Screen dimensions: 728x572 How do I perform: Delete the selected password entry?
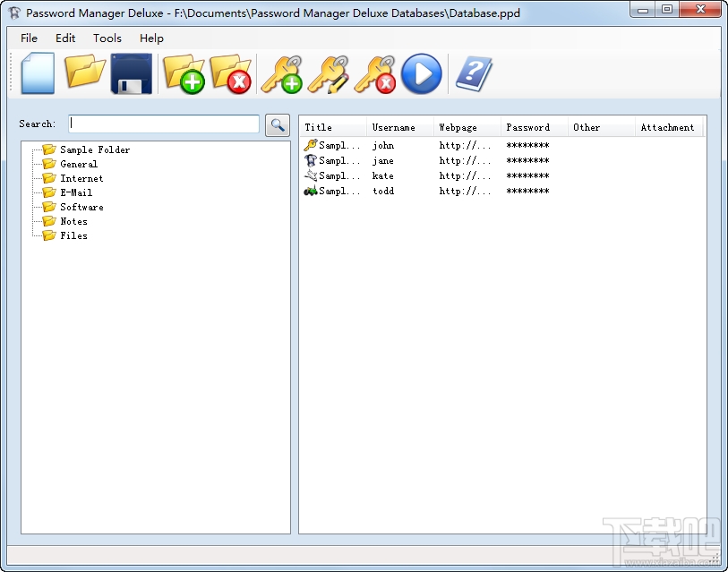click(375, 74)
